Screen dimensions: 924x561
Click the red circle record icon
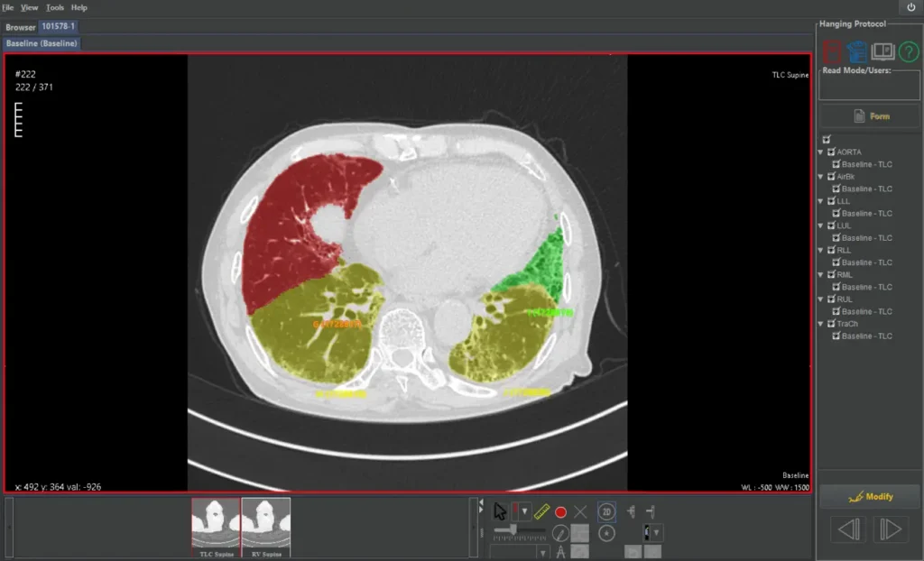(560, 512)
